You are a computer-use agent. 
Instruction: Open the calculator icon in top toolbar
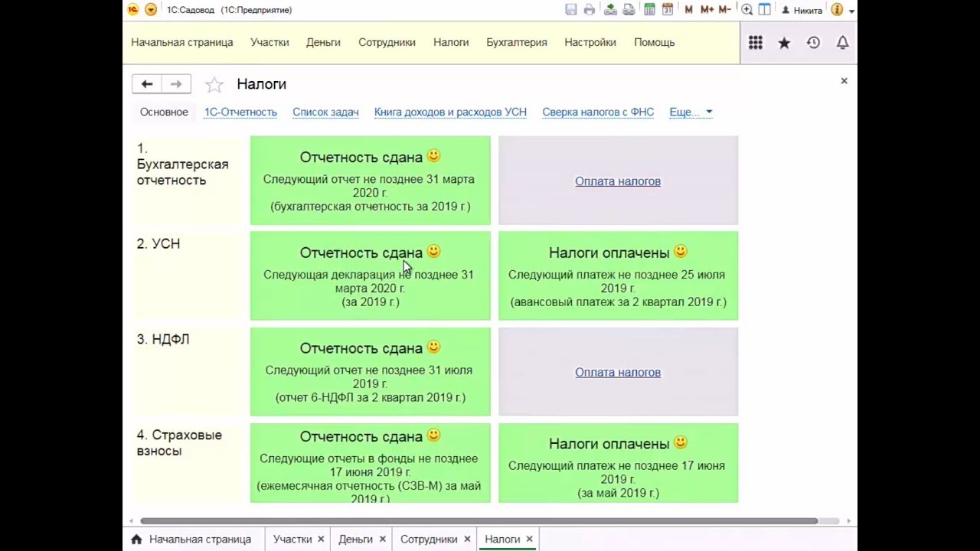[650, 10]
